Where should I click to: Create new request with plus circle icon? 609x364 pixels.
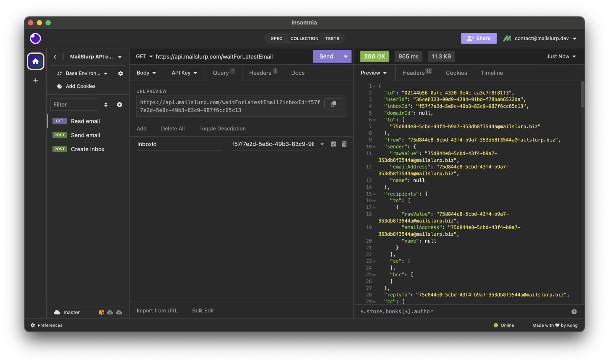(119, 105)
